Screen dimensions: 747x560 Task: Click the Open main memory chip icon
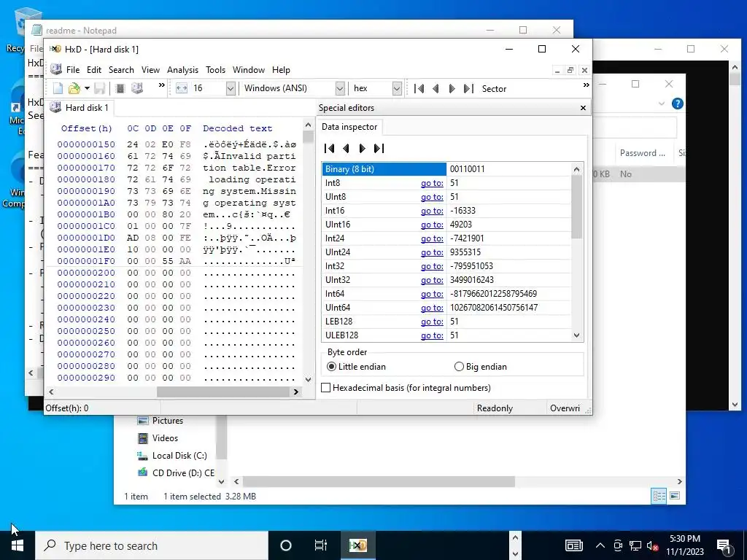(120, 88)
